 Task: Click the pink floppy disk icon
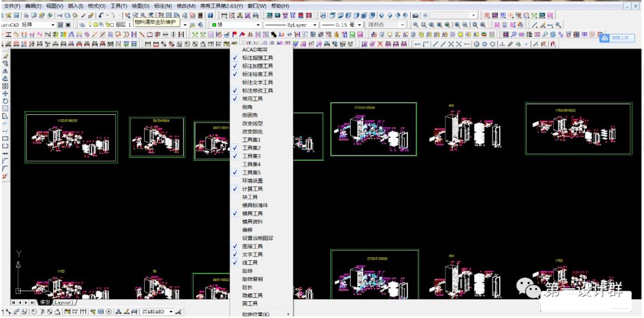point(360,35)
